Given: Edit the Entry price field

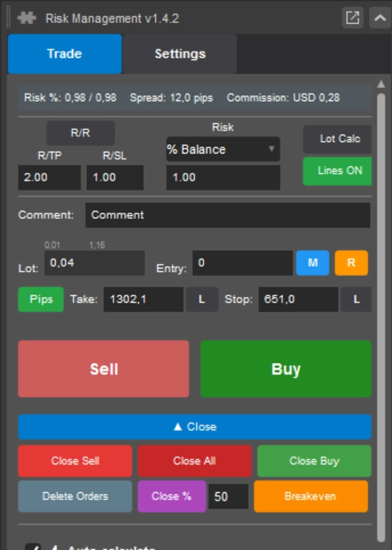Looking at the screenshot, I should click(242, 263).
